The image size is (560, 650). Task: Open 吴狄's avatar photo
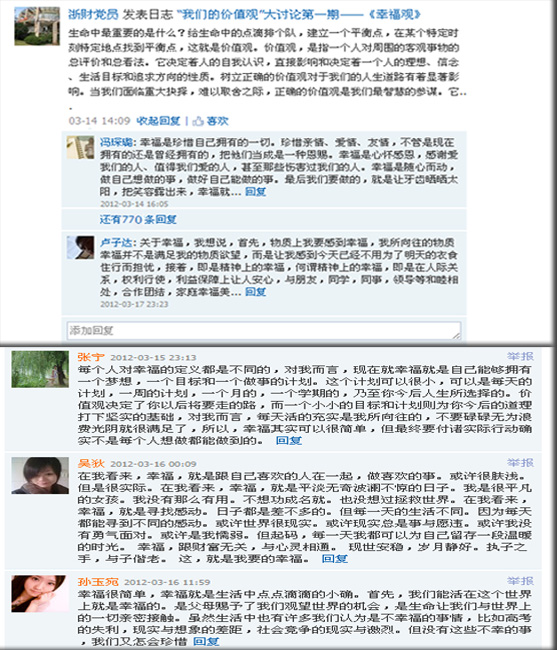coord(40,475)
